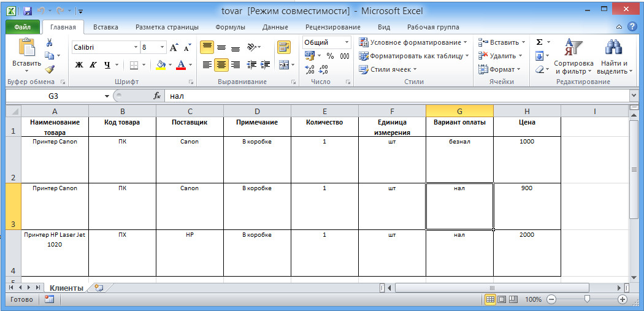Expand Стили ячеек menu
Image resolution: width=644 pixels, height=311 pixels.
point(388,69)
